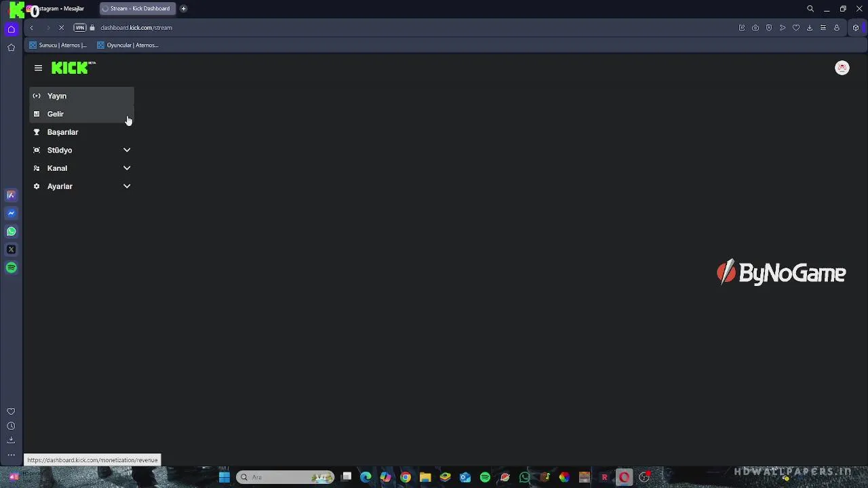This screenshot has width=868, height=488.
Task: Focus the address bar with dashboard.kick.com/stream
Action: click(136, 28)
